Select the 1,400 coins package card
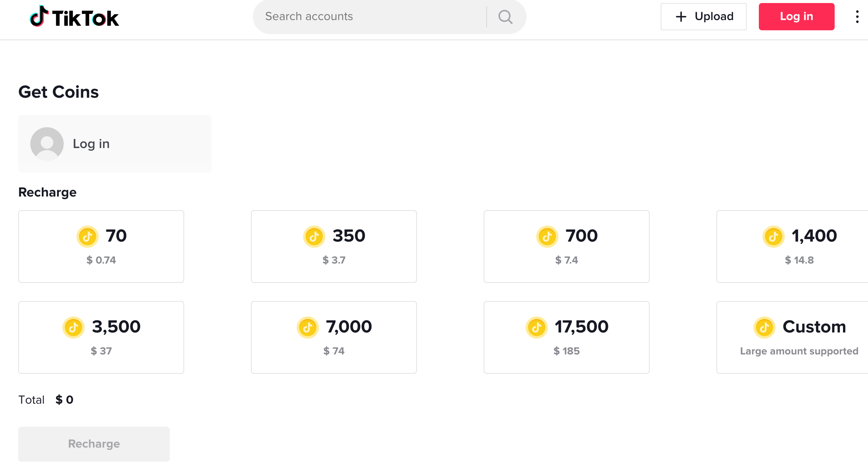Viewport: 868px width, 465px height. 792,246
